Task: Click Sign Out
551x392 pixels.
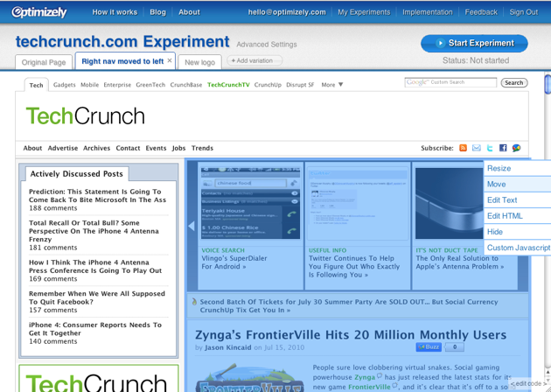Action: (524, 12)
